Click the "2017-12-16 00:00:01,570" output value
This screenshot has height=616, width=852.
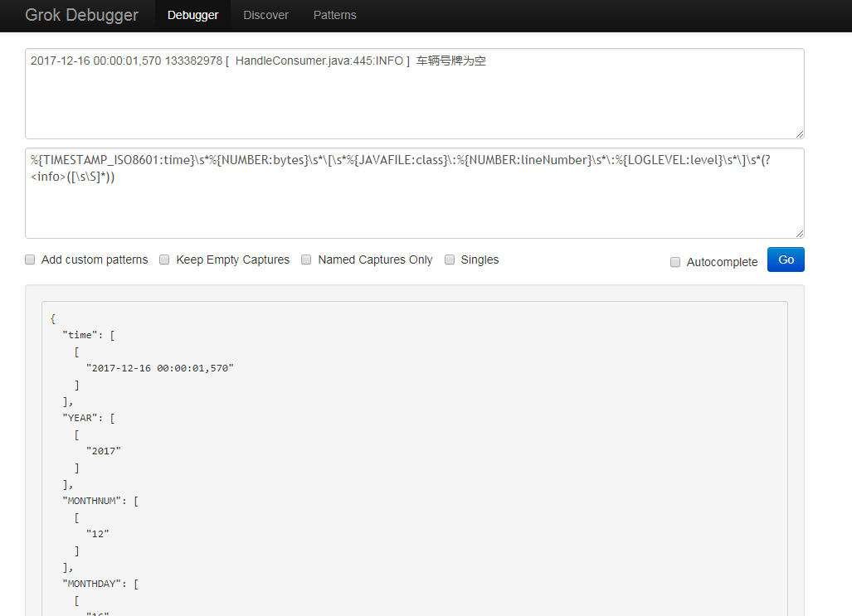click(x=160, y=368)
